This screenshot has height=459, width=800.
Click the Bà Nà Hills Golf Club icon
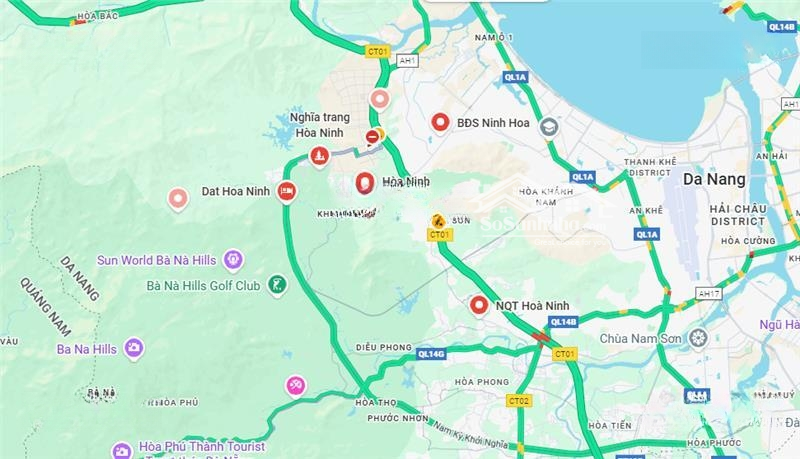(277, 285)
